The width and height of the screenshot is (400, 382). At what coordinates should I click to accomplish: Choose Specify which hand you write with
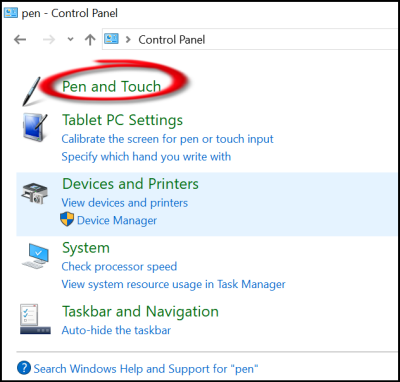[146, 156]
